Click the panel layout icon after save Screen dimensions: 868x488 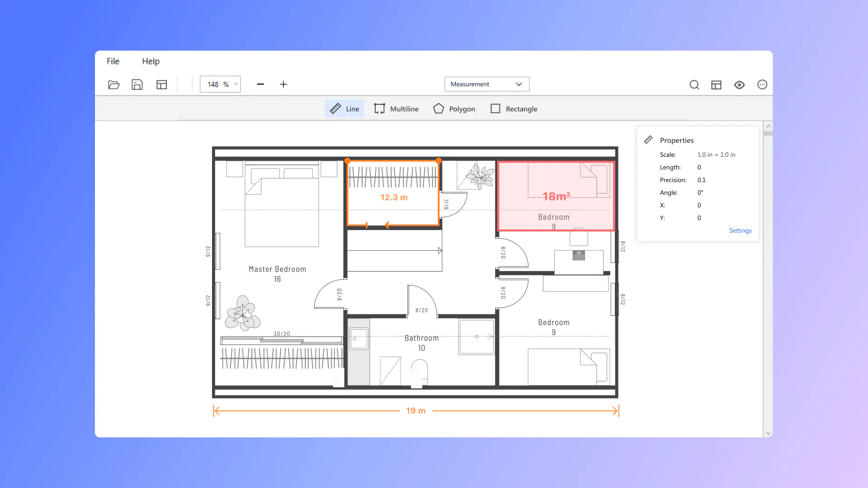pos(161,84)
